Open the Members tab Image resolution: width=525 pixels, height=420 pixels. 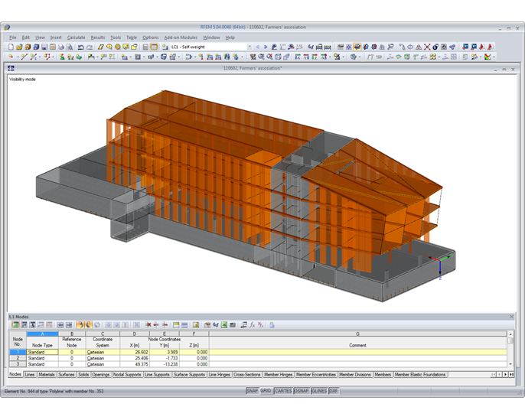(x=383, y=375)
